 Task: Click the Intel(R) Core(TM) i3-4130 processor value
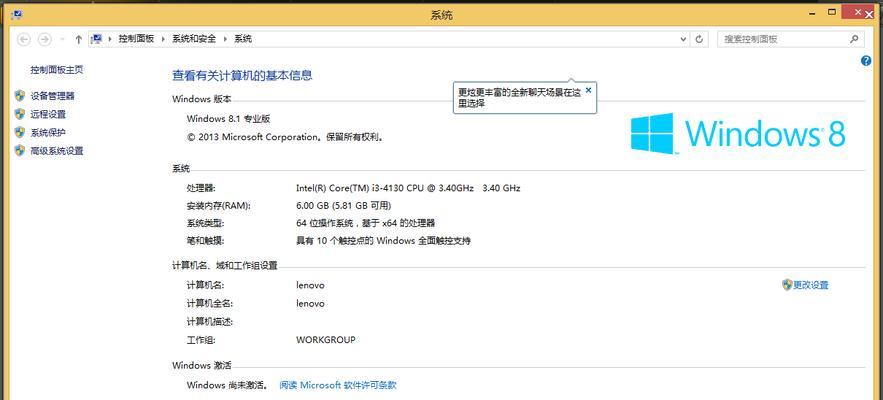tap(408, 188)
